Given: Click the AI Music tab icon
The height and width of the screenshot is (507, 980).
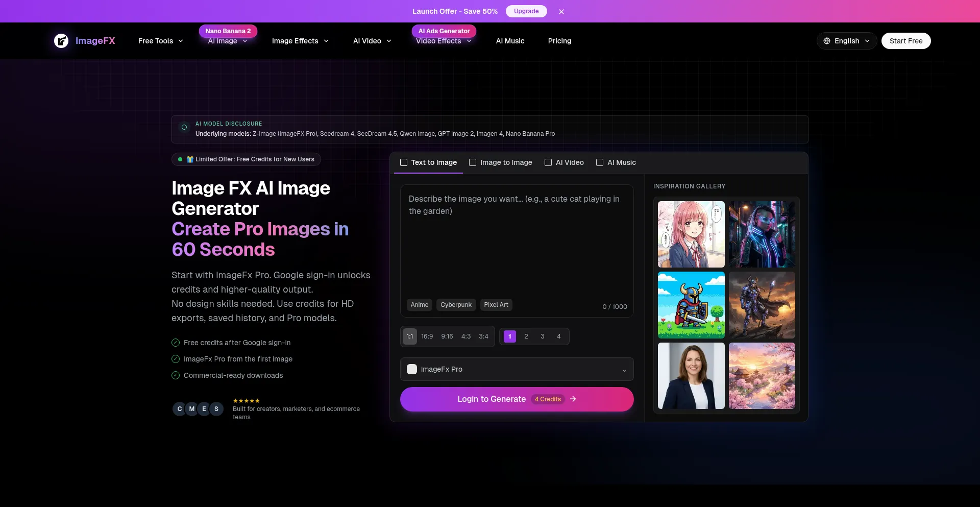Looking at the screenshot, I should (600, 162).
